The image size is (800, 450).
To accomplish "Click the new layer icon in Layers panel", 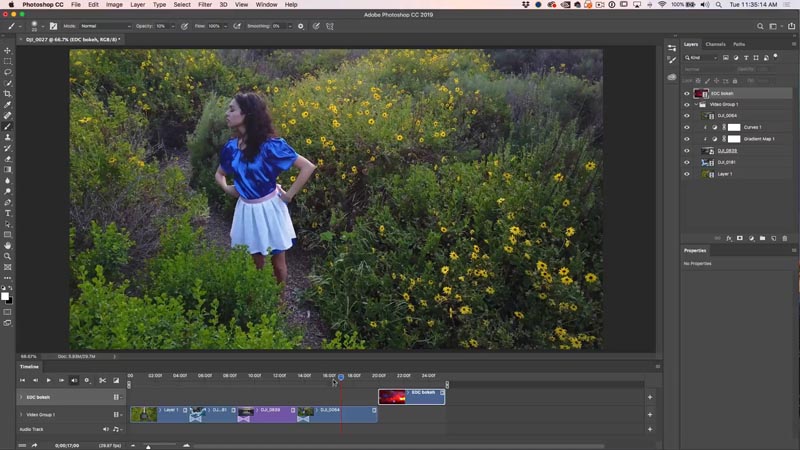I will point(773,238).
